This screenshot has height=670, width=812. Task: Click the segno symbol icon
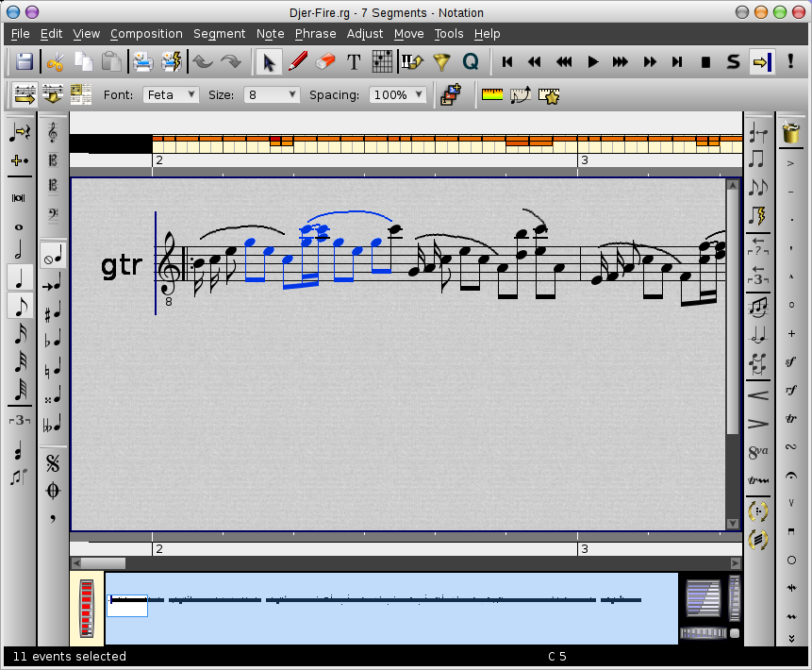coord(52,462)
